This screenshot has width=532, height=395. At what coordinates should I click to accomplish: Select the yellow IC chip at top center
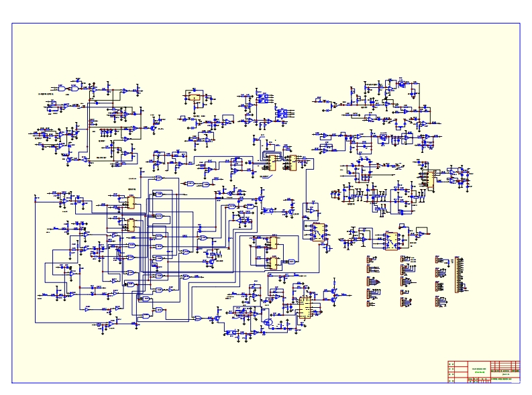click(195, 98)
